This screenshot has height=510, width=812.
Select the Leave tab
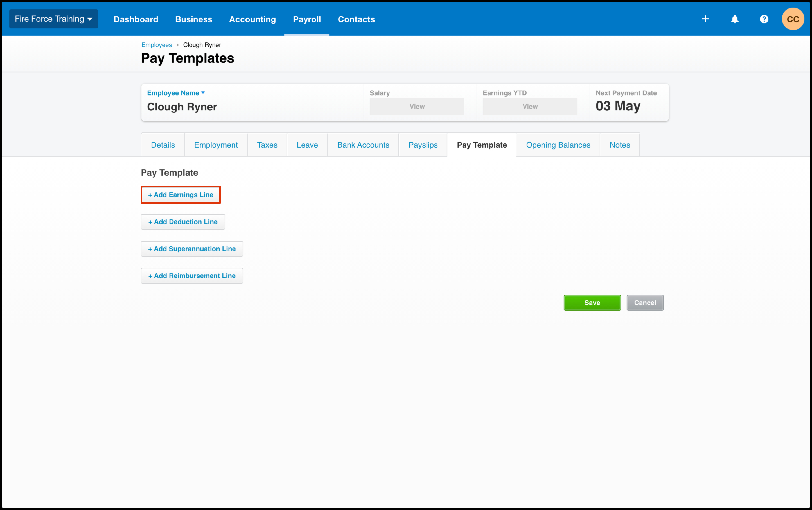pyautogui.click(x=307, y=145)
